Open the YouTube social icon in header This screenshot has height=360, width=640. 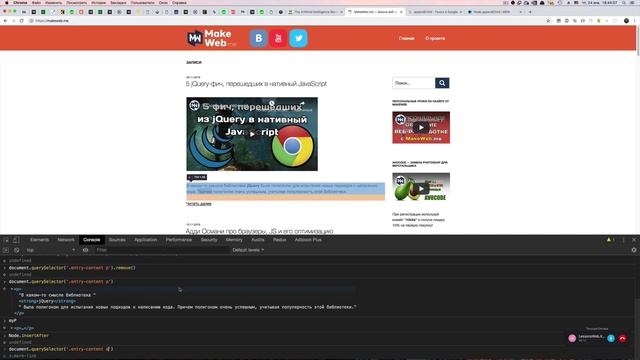click(278, 38)
